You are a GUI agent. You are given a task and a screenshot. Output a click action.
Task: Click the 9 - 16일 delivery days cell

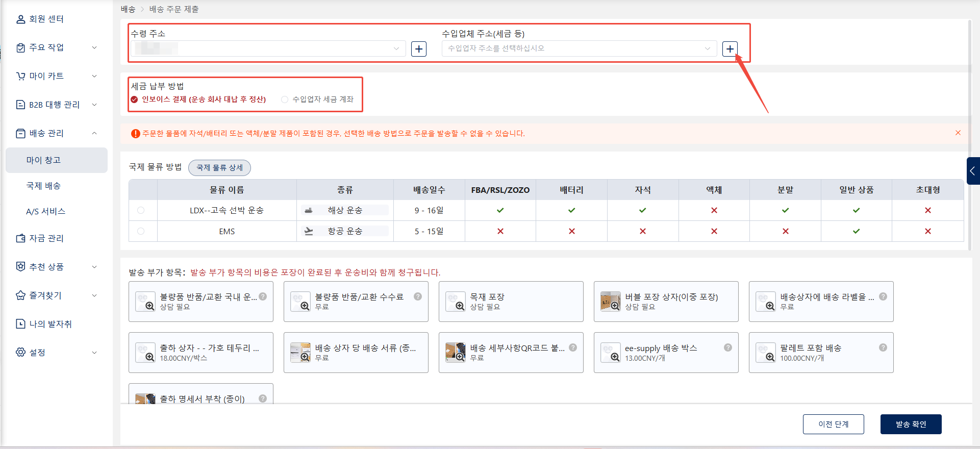click(x=429, y=210)
